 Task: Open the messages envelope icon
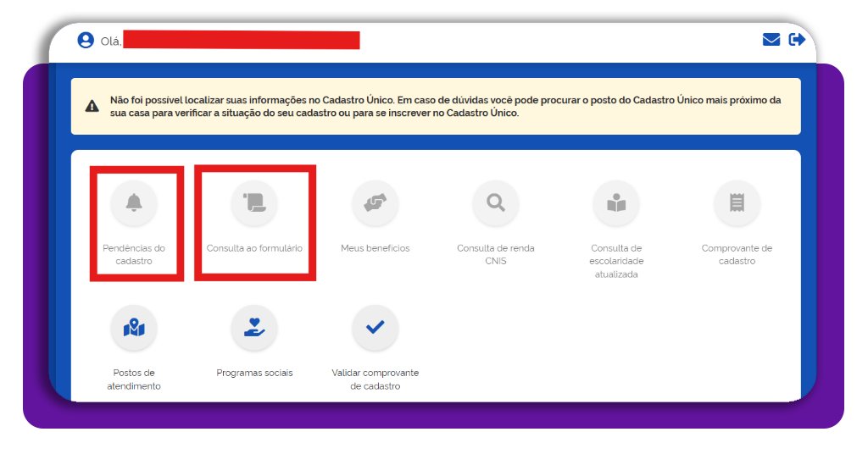tap(771, 39)
